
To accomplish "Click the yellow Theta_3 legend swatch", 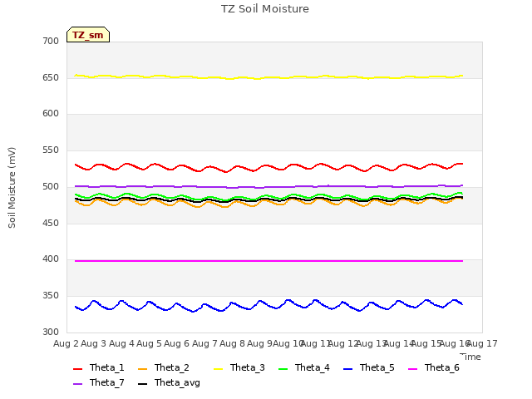I will 218,369.
